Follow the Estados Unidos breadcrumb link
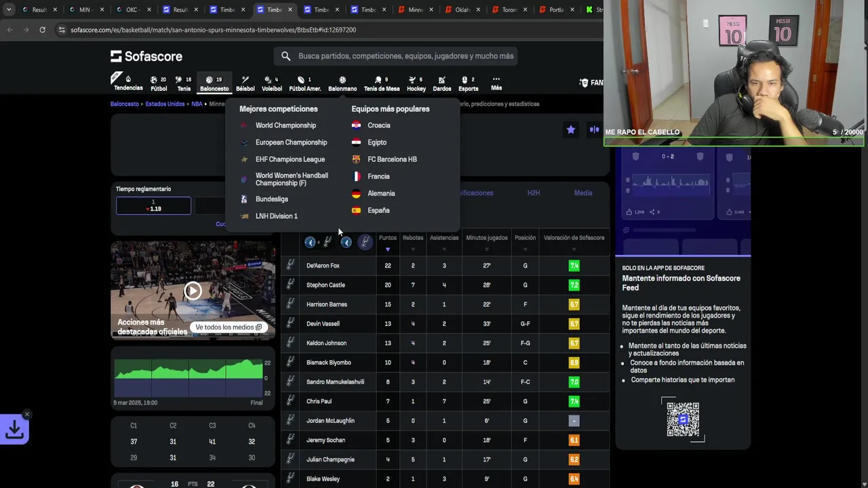This screenshot has width=868, height=488. click(165, 104)
